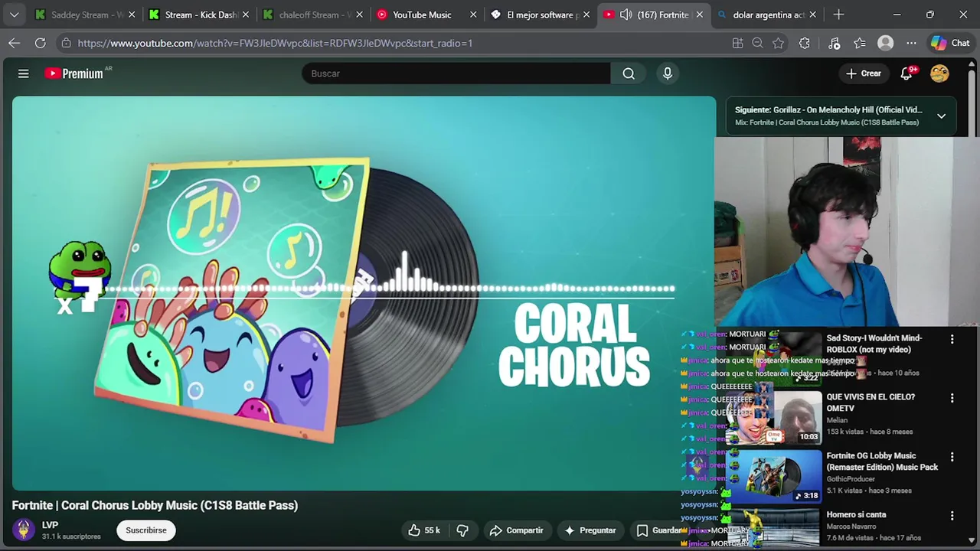Open YouTube notifications bell
This screenshot has height=551, width=980.
[x=906, y=73]
